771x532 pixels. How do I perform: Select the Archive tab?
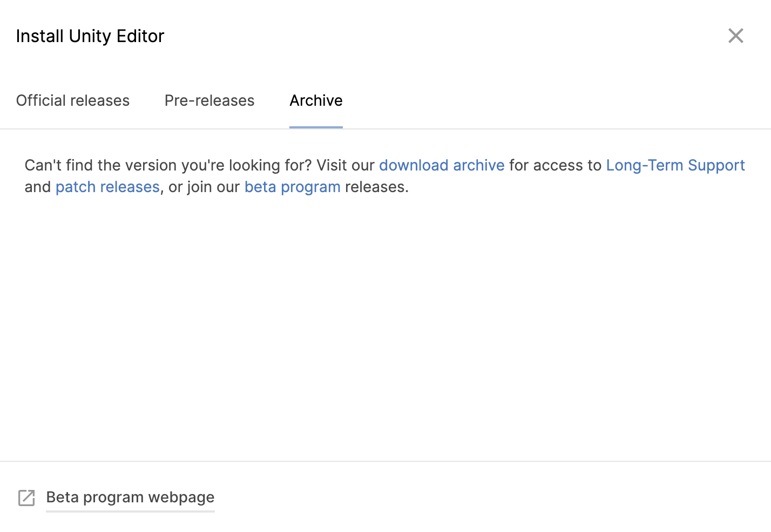tap(316, 101)
